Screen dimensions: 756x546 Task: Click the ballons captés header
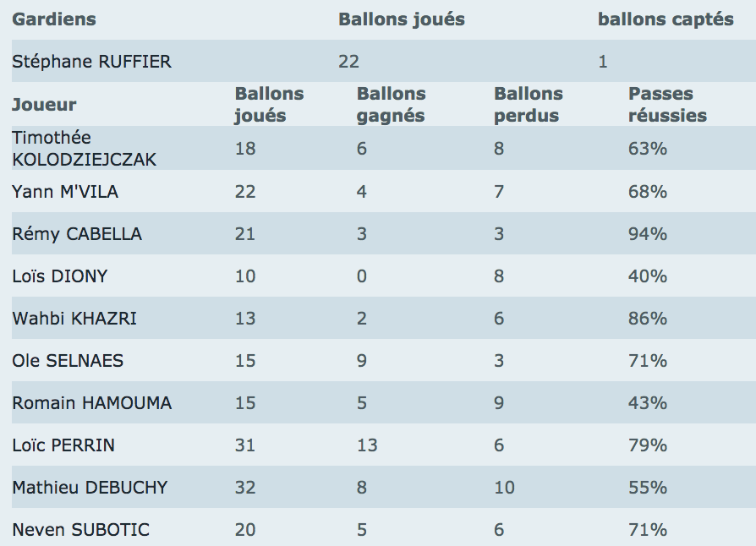click(666, 19)
